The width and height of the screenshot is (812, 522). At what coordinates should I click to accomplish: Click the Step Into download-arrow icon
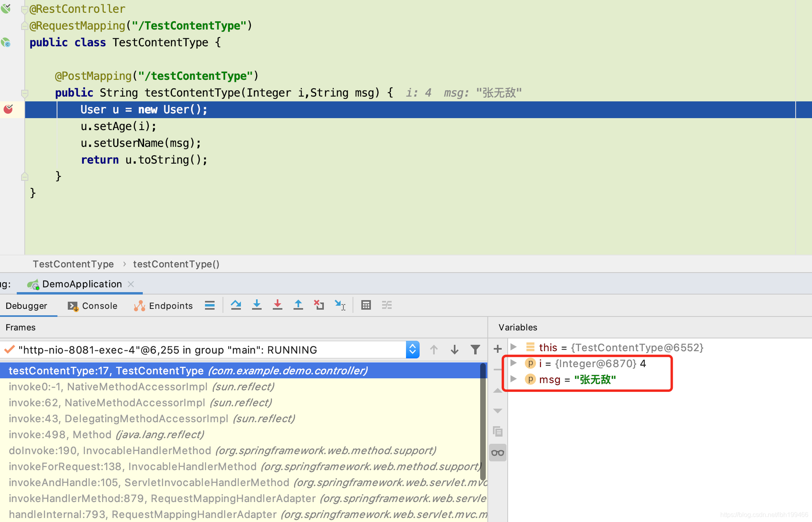(x=257, y=305)
